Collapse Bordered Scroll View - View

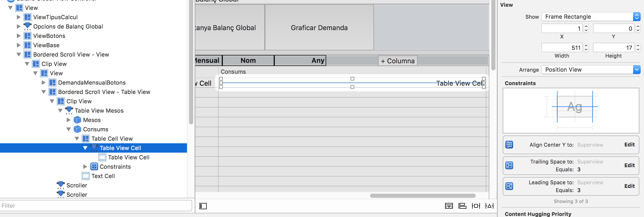point(19,55)
